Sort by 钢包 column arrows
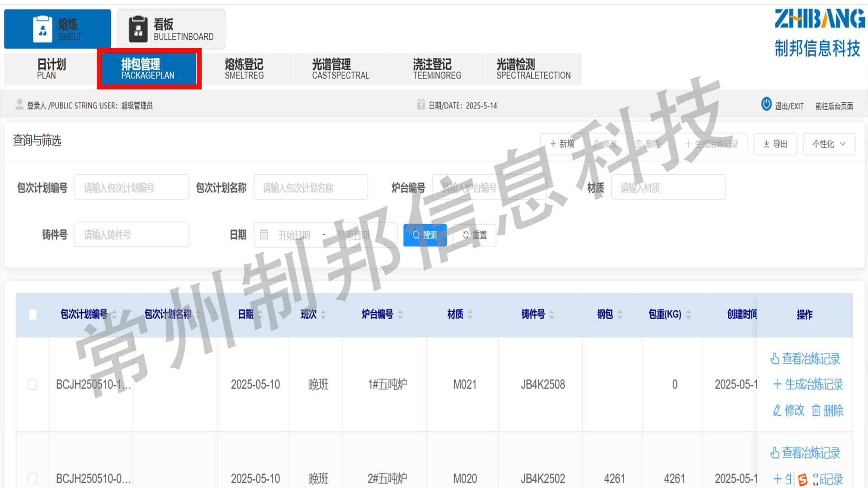This screenshot has height=488, width=868. coord(620,314)
